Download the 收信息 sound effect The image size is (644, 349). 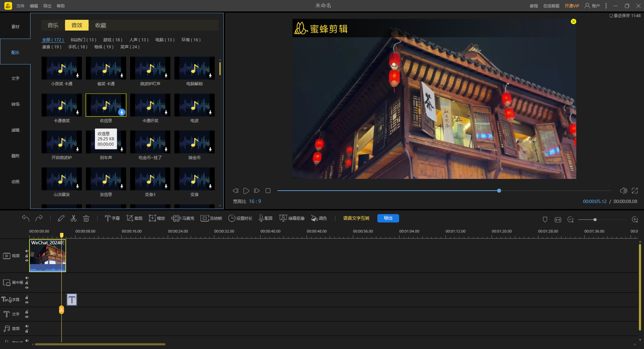(x=122, y=112)
